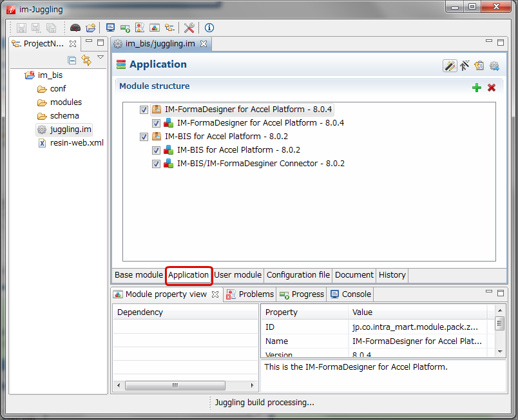Click the green play arrow toolbar icon
Screen dimensions: 518x420
click(x=125, y=28)
